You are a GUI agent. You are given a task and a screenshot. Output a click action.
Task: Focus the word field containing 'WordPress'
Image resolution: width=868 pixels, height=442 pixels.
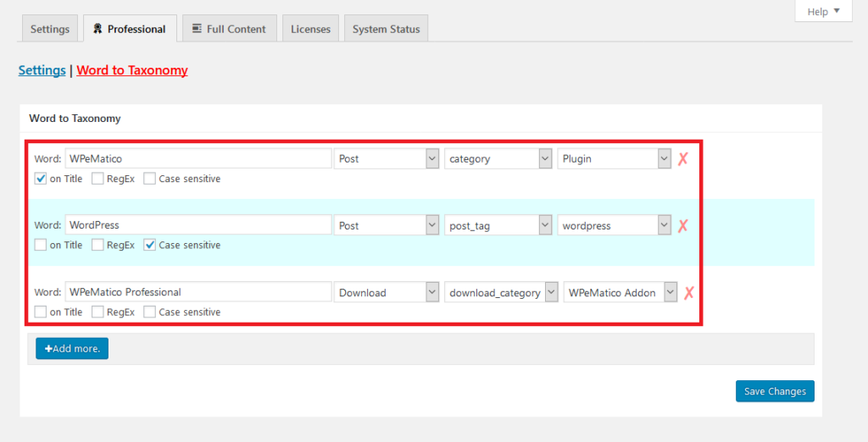point(198,224)
